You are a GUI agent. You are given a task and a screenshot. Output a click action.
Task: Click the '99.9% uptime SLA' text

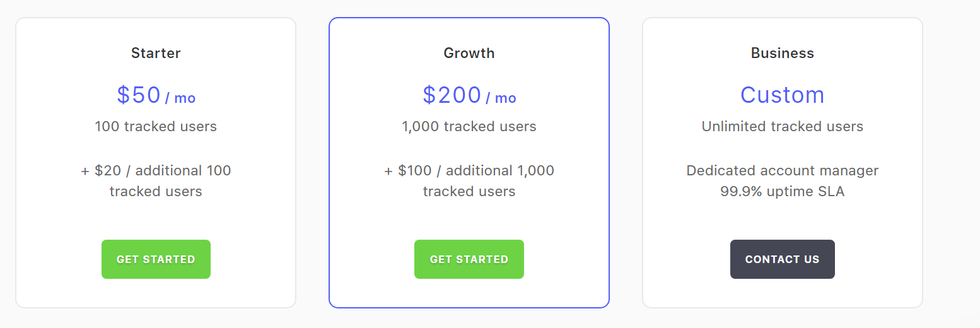pos(783,192)
